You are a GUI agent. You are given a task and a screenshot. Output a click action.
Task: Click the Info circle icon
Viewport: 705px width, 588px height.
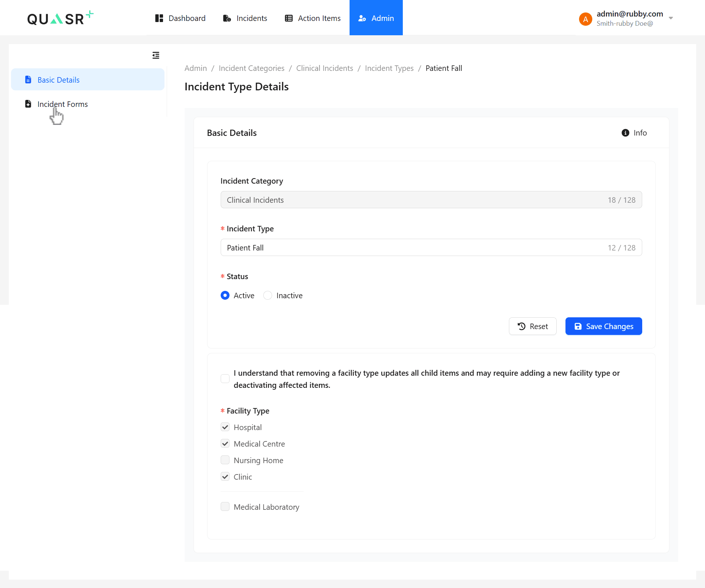point(625,133)
